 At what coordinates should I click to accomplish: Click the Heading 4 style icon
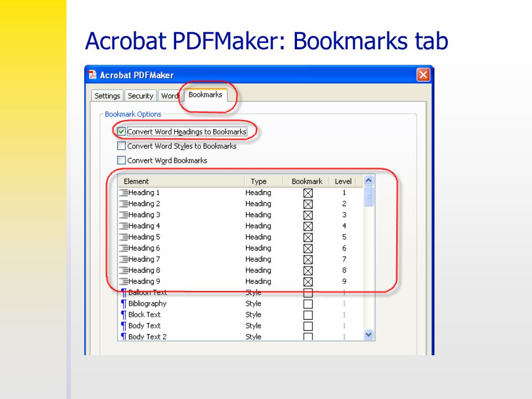point(124,226)
